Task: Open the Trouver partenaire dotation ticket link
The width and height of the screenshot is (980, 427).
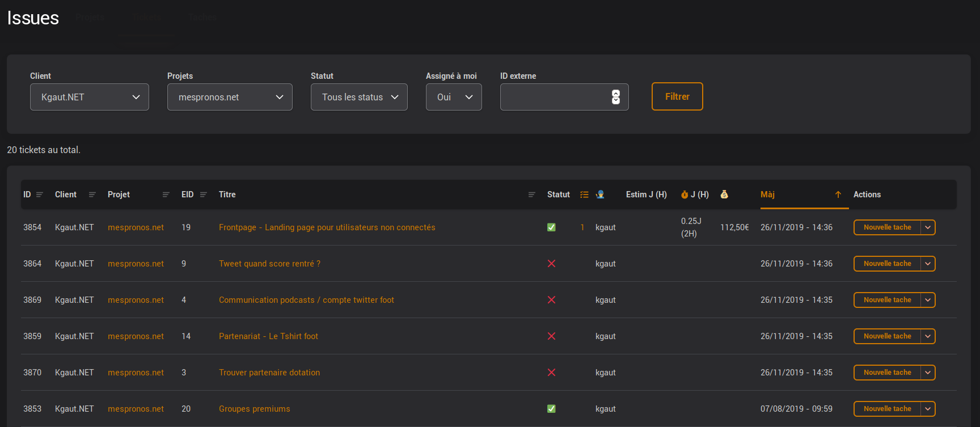Action: click(269, 373)
